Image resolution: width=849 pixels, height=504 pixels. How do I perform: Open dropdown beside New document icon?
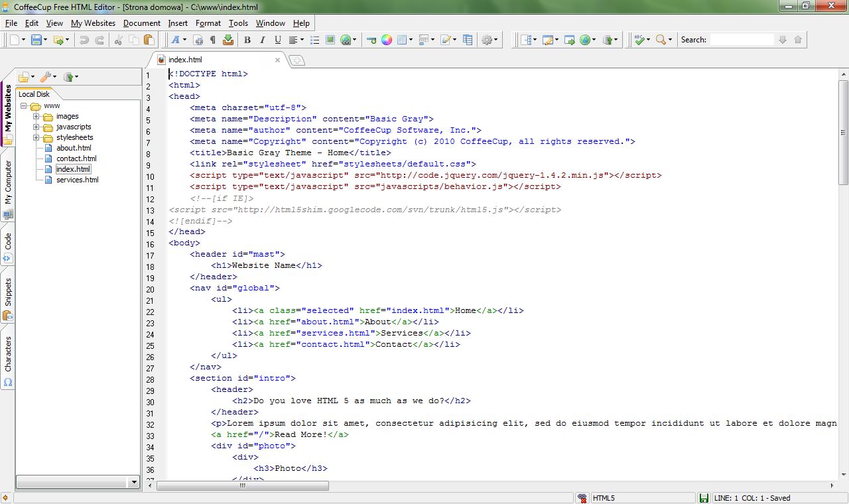coord(24,40)
